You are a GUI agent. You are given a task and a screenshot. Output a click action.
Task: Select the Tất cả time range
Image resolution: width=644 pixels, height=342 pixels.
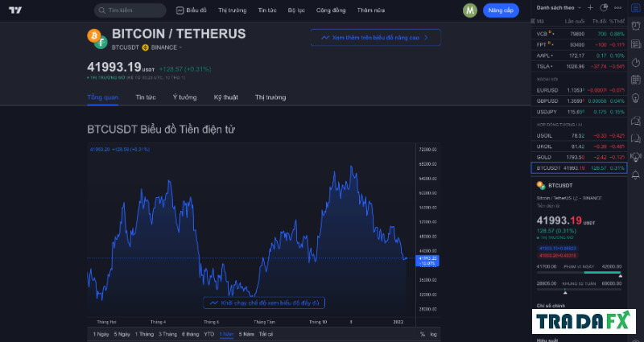pyautogui.click(x=266, y=334)
